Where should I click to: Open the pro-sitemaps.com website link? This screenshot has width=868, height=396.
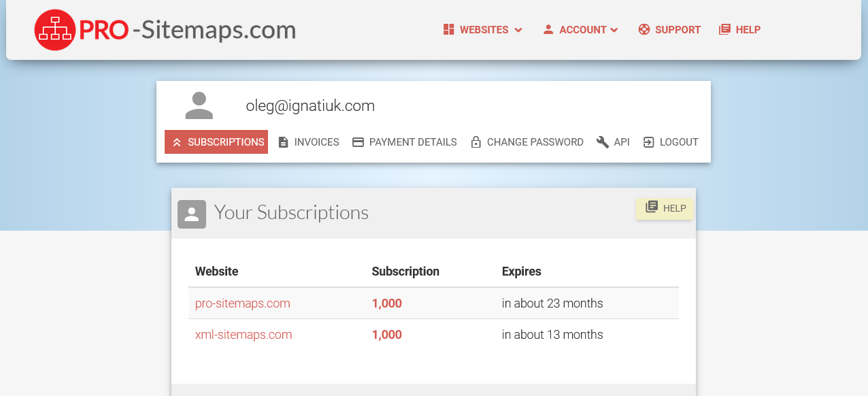(242, 303)
